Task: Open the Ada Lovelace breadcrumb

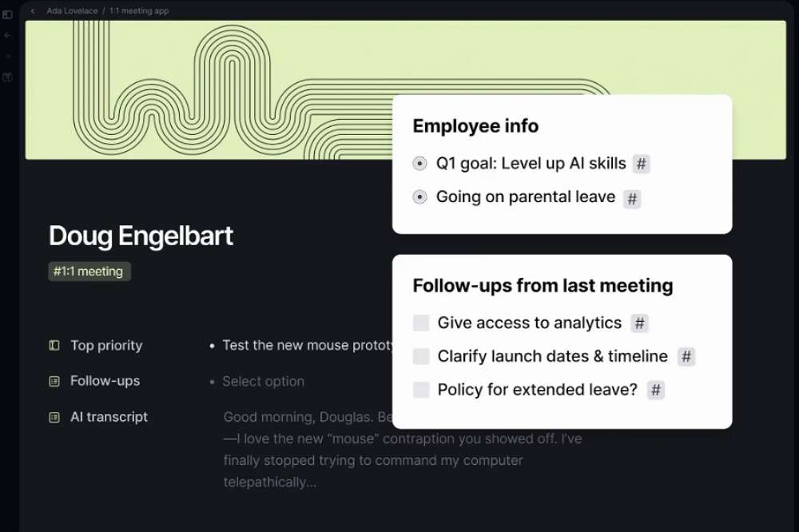Action: pos(71,11)
